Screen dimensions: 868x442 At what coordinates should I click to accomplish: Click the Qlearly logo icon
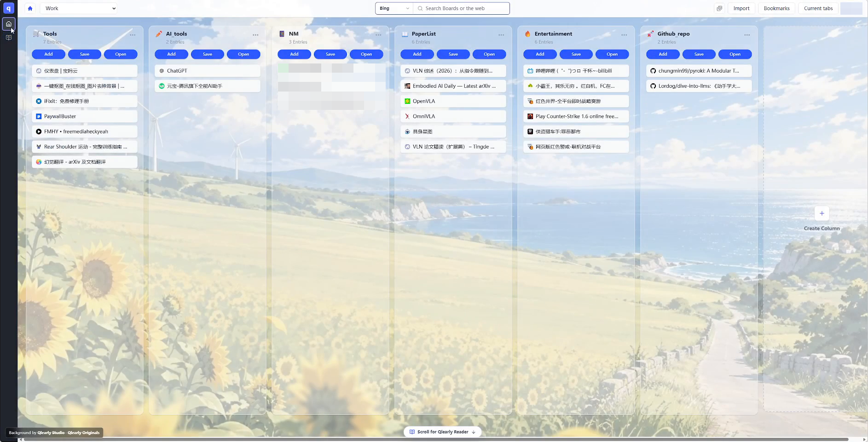tap(9, 8)
